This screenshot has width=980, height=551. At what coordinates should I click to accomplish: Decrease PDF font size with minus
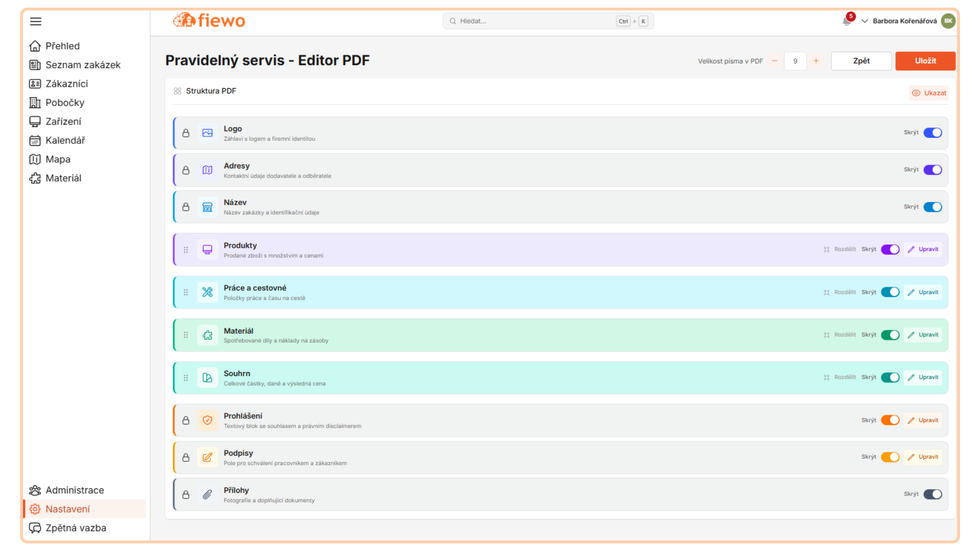click(774, 61)
